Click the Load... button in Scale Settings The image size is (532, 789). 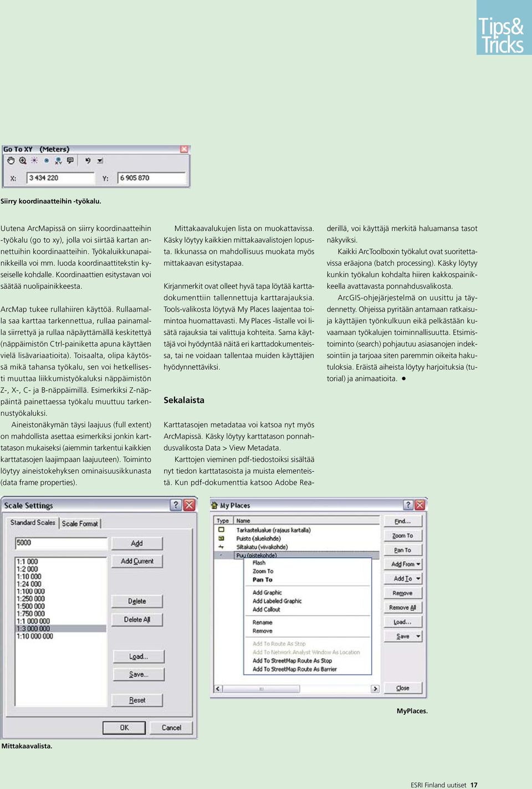139,656
